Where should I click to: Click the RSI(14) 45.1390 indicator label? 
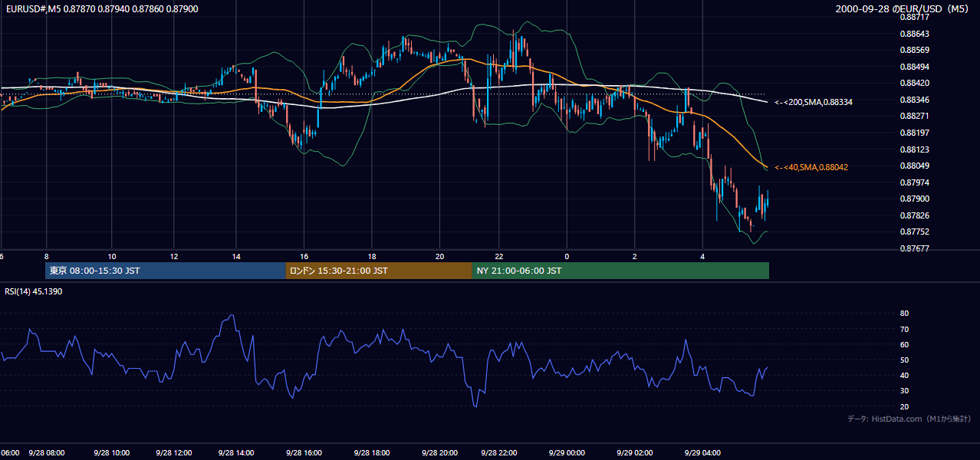33,291
